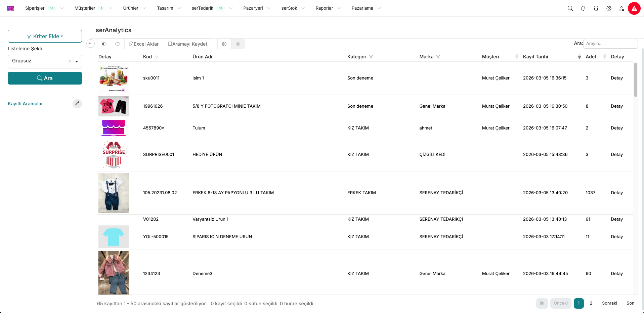The image size is (644, 313).
Task: Toggle the filled switch in table toolbar
Action: click(104, 44)
